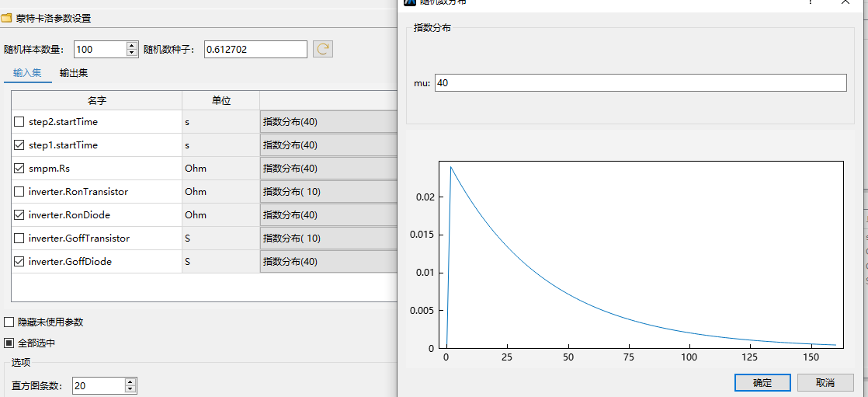Click the mu input field
This screenshot has height=397, width=868.
tap(641, 83)
